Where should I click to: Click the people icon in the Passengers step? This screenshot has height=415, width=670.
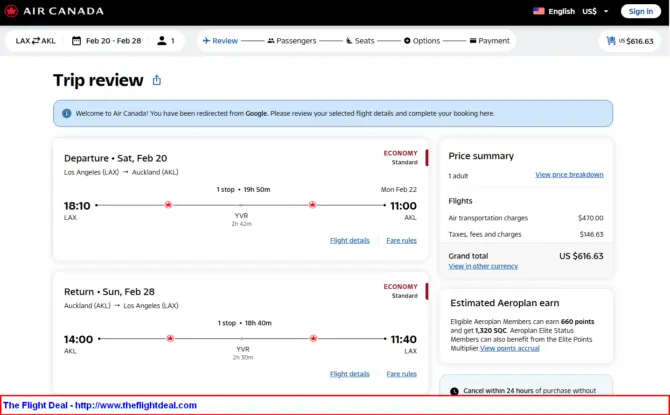pyautogui.click(x=271, y=41)
